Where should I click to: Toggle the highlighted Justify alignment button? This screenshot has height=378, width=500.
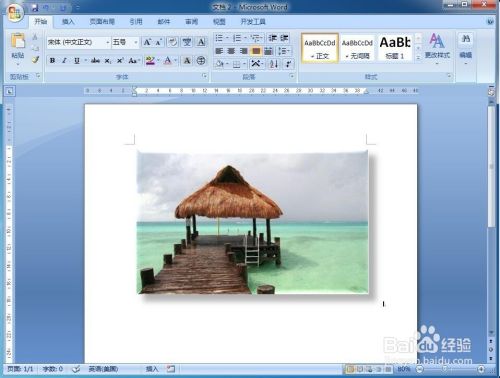tap(256, 51)
